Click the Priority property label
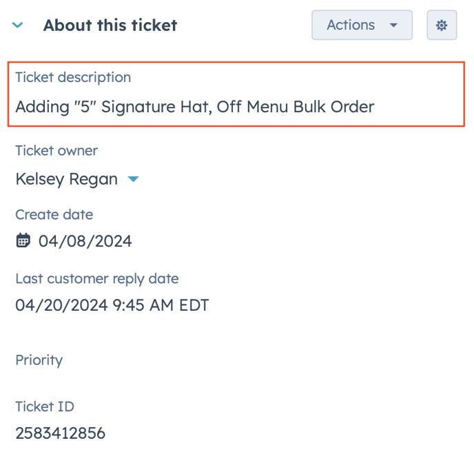 (39, 360)
